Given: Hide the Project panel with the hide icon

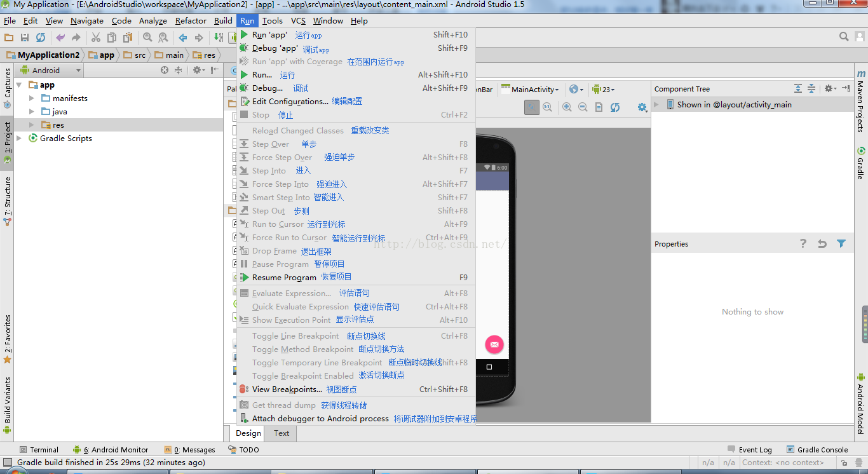Looking at the screenshot, I should [215, 71].
